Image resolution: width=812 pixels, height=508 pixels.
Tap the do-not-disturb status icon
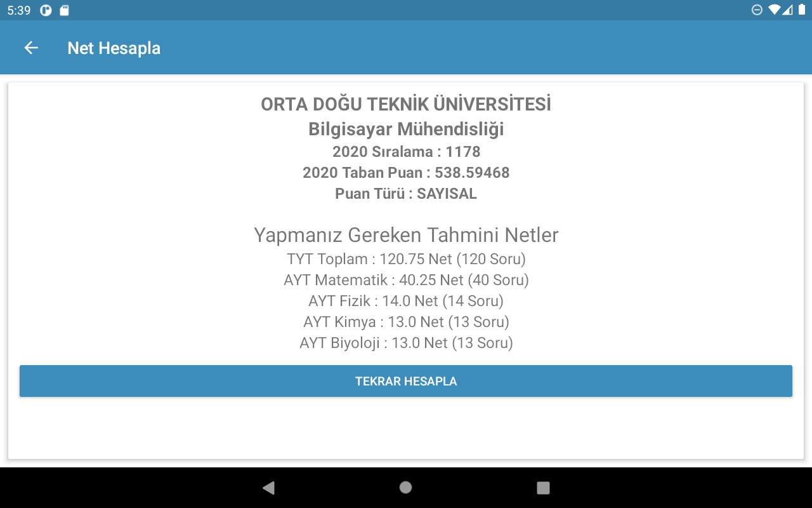757,10
